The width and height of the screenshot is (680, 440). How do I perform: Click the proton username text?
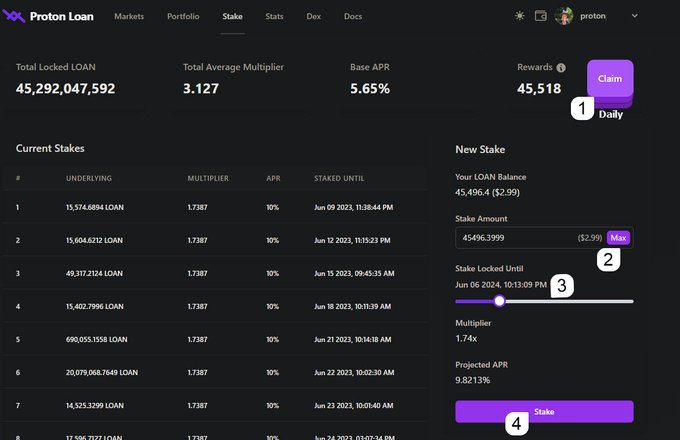593,16
